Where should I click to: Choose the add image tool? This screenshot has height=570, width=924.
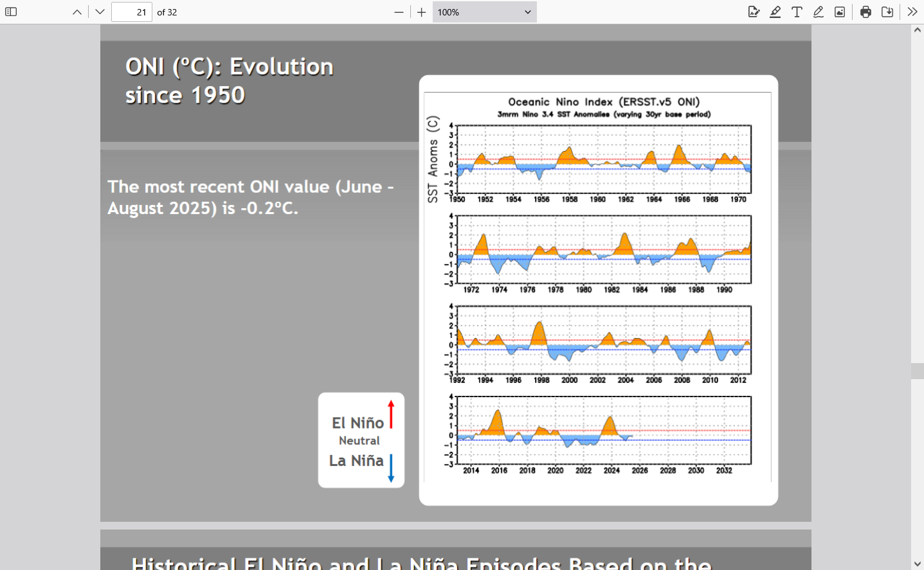click(x=840, y=12)
